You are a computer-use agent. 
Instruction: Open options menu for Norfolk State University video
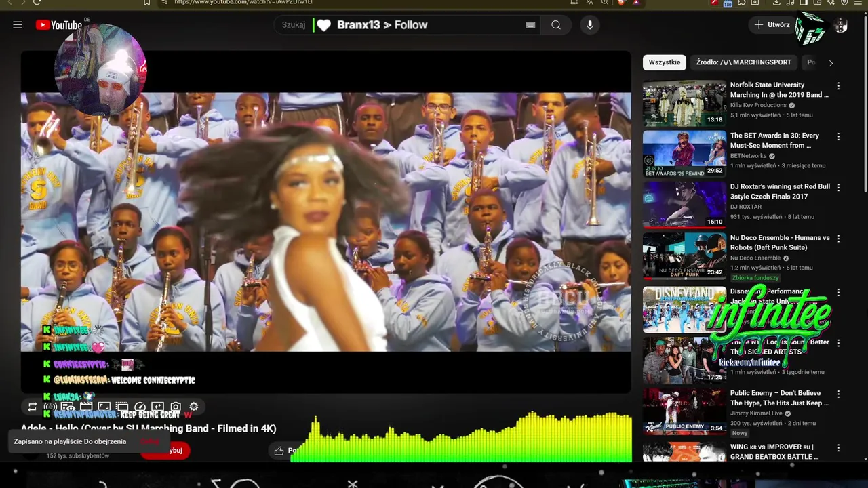point(839,86)
